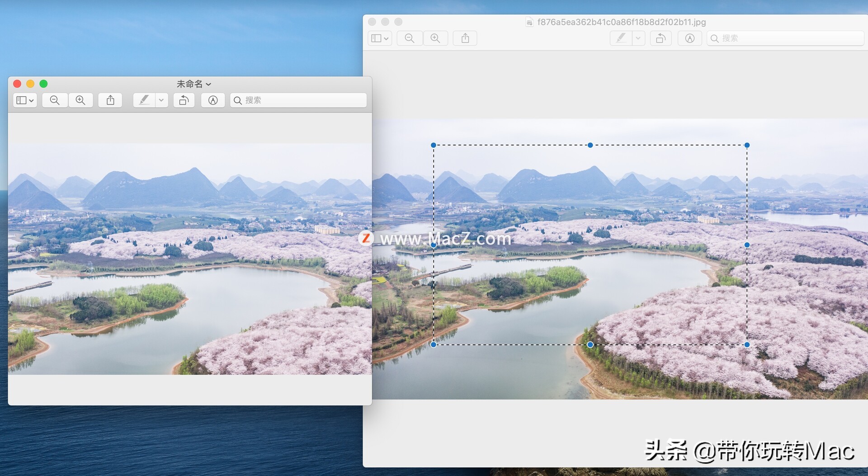The image size is (868, 476).
Task: Click inside the untitled window's search field
Action: (298, 100)
